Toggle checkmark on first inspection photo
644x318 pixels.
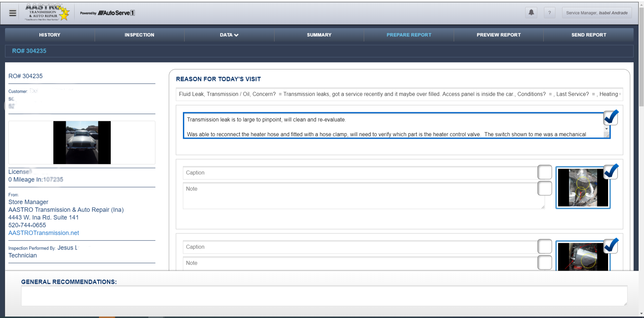point(610,172)
